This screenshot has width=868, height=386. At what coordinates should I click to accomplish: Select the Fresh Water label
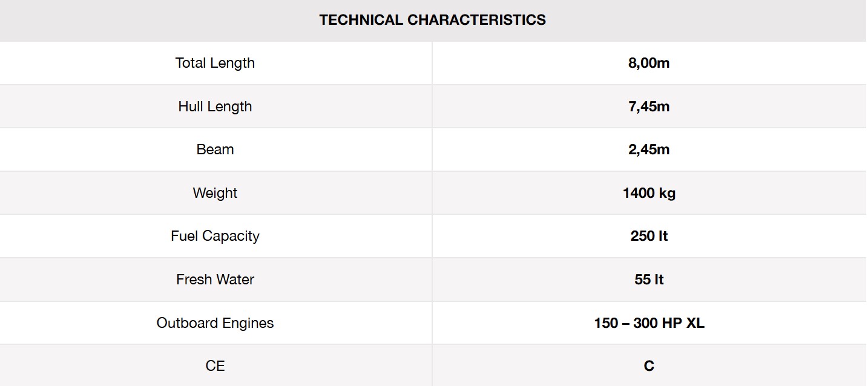(x=215, y=280)
